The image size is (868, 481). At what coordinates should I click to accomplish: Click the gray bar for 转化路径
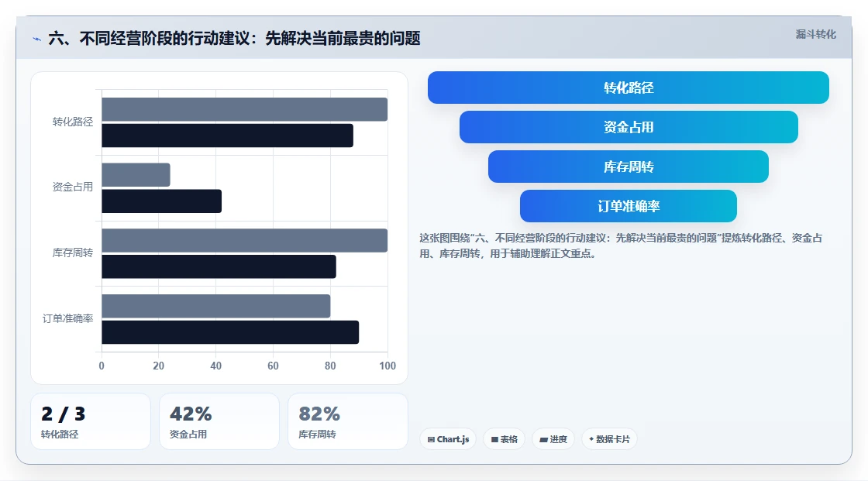(x=245, y=109)
